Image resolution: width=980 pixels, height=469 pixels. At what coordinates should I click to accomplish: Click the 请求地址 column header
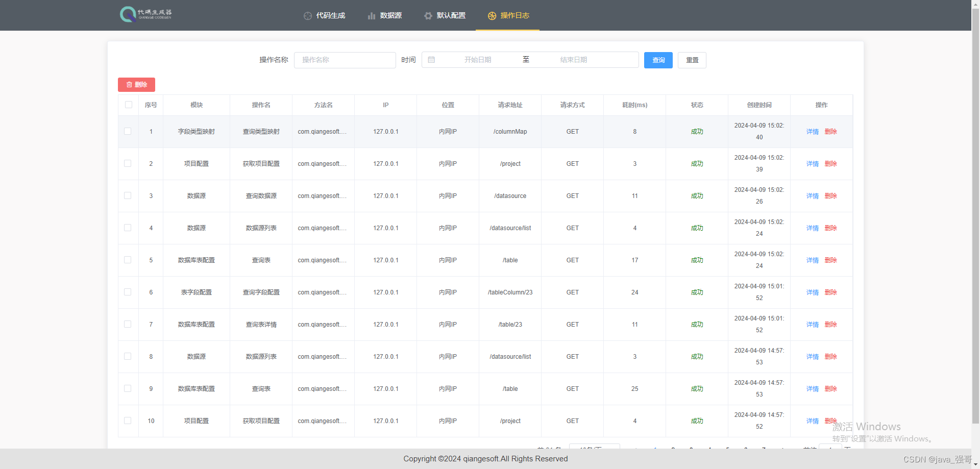(510, 105)
